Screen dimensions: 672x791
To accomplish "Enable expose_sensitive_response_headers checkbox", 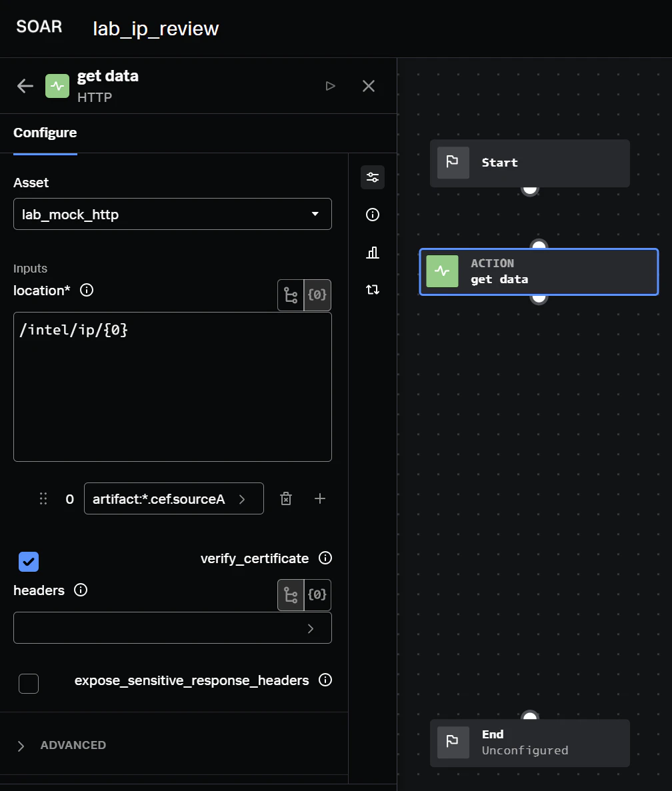I will (x=29, y=684).
